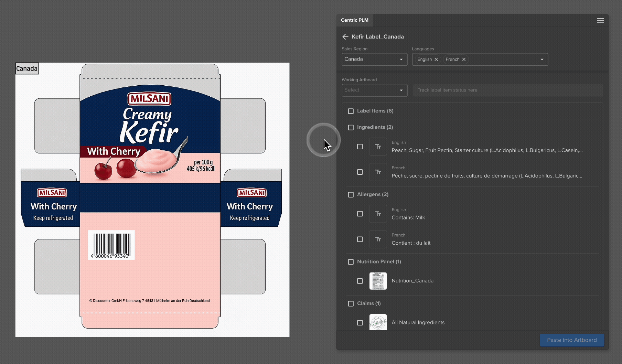Open the All Natural Ingredients claim thumbnail
This screenshot has width=622, height=364.
point(378,322)
